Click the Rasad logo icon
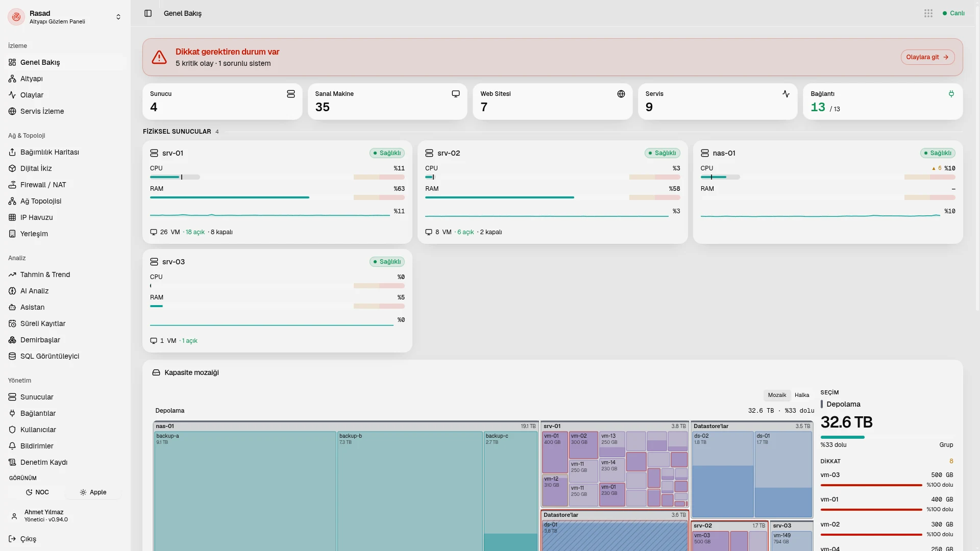Screen dimensions: 980x551 coord(16,17)
